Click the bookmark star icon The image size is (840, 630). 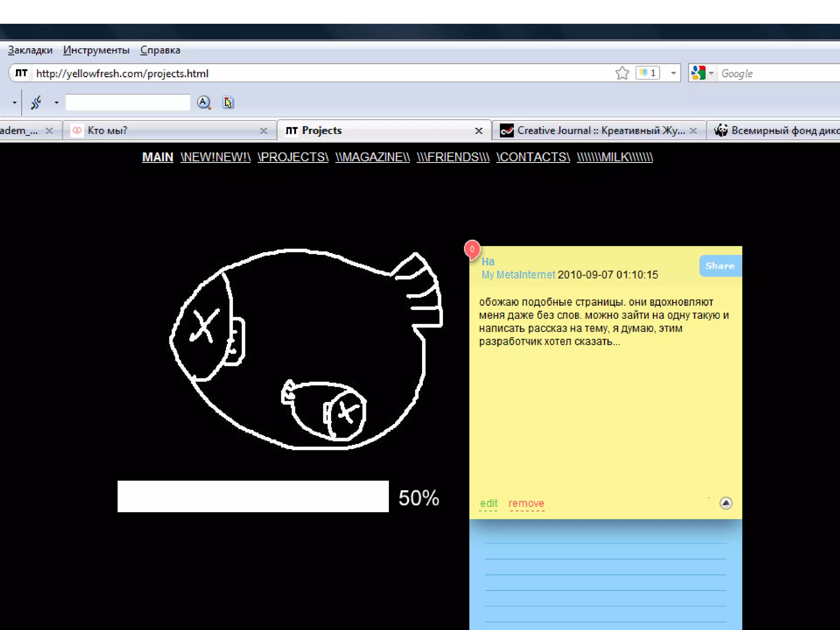622,73
